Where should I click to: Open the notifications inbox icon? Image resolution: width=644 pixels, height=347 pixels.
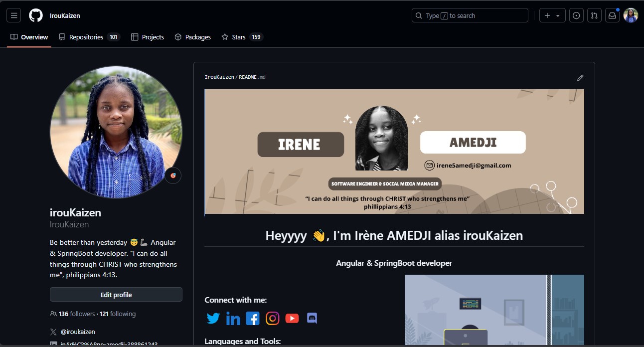612,15
